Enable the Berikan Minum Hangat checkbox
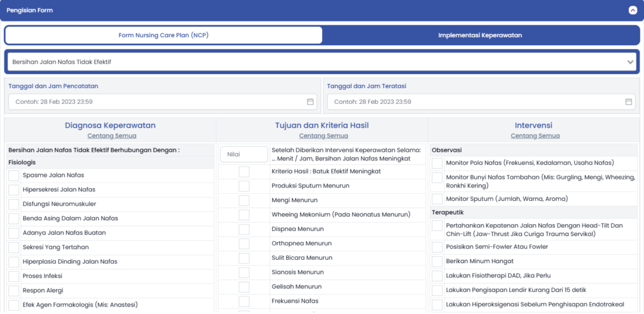644x314 pixels. (x=437, y=261)
